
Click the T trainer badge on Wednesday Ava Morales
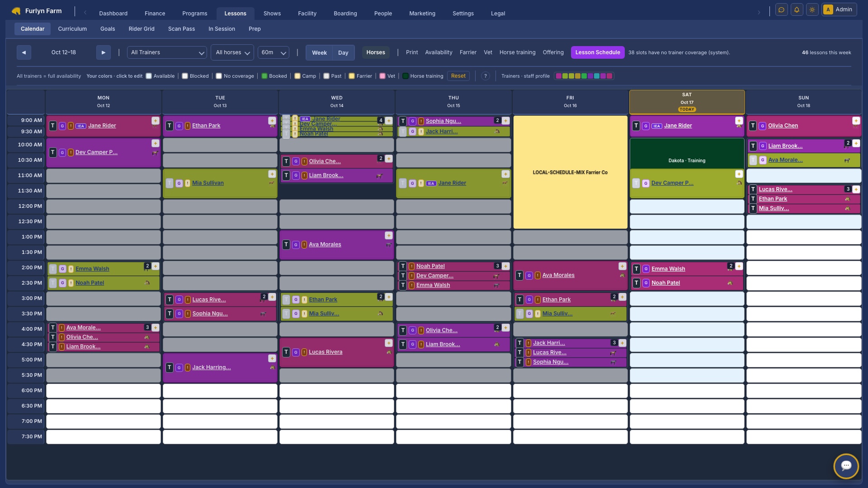point(286,244)
